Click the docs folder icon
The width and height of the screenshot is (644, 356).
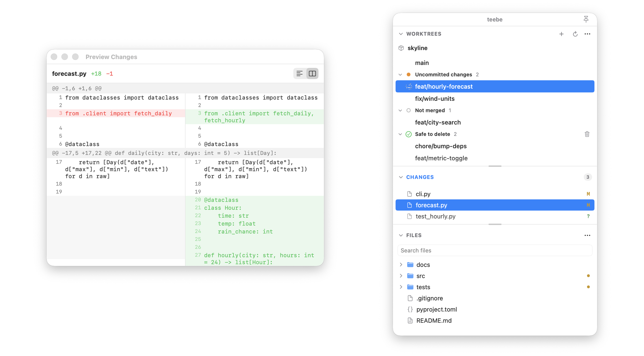click(x=410, y=265)
